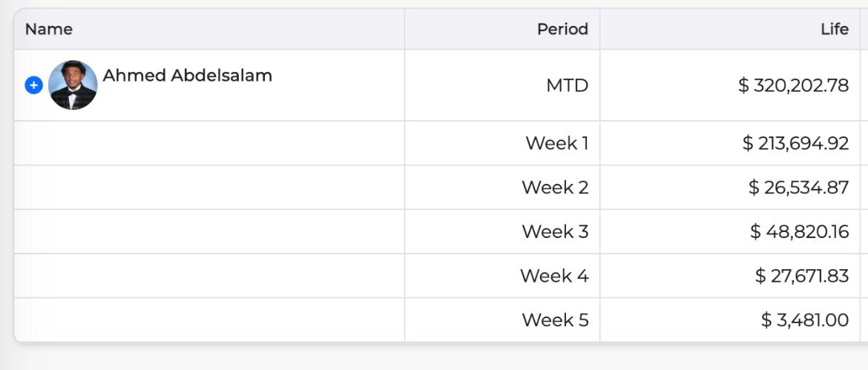Select the Week 4 period cell
The width and height of the screenshot is (868, 370).
pyautogui.click(x=554, y=276)
